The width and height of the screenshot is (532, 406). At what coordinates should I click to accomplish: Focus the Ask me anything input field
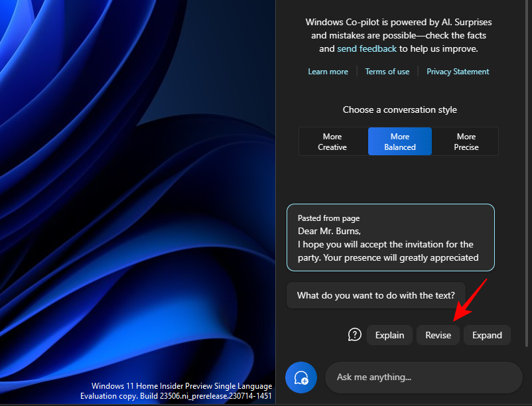425,377
